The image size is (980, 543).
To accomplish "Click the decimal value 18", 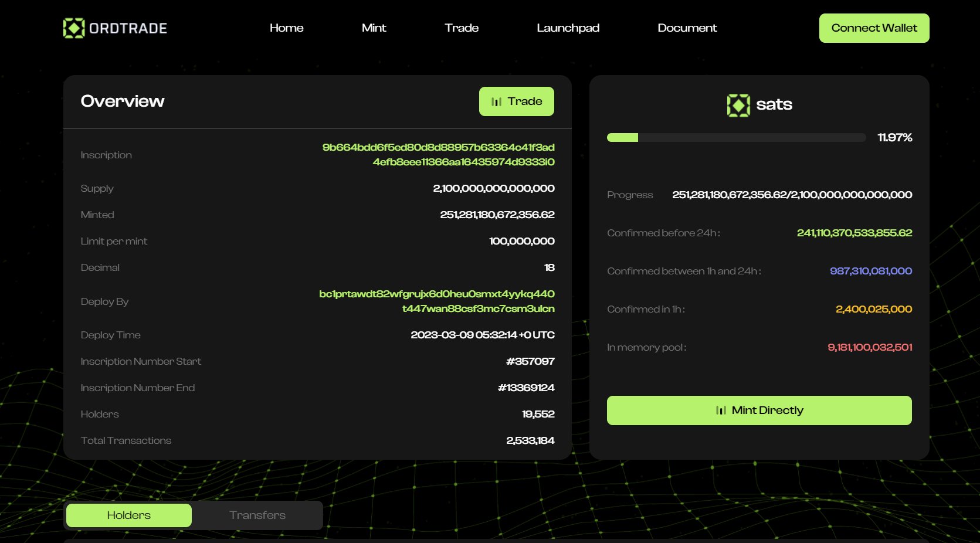I will click(x=550, y=267).
